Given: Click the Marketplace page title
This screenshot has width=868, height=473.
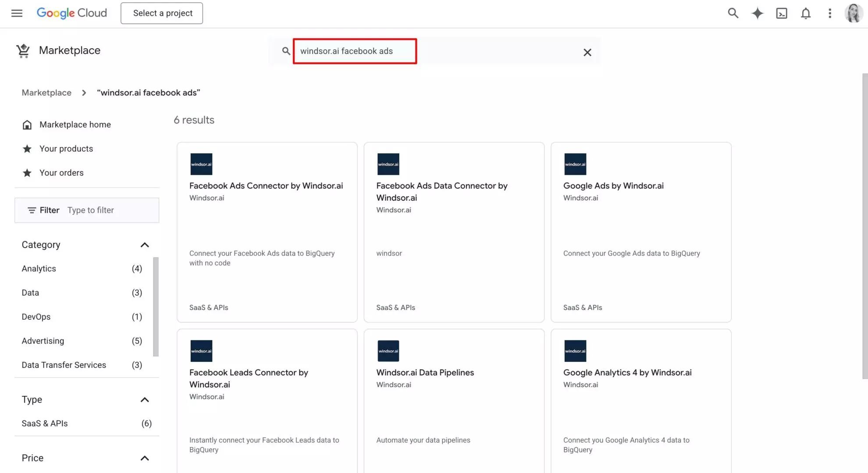Looking at the screenshot, I should 70,50.
